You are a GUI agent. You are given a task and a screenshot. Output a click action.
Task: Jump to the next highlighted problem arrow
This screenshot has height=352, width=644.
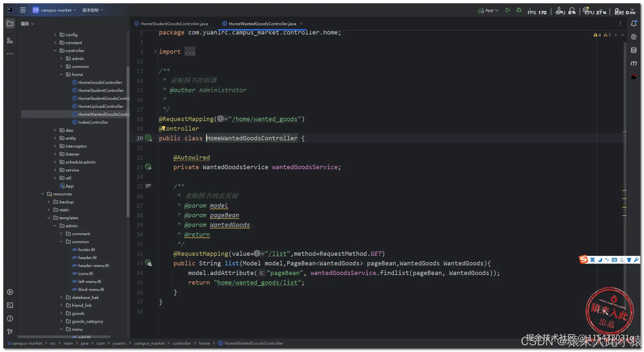click(x=623, y=35)
